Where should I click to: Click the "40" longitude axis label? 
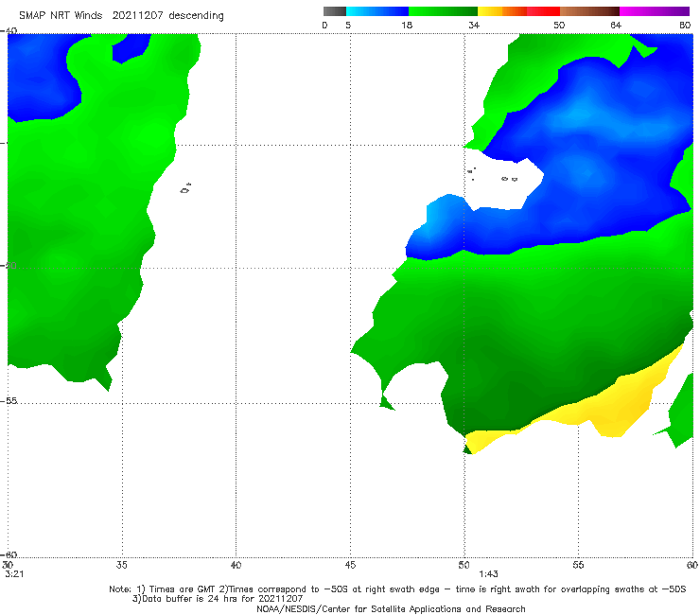pos(236,565)
